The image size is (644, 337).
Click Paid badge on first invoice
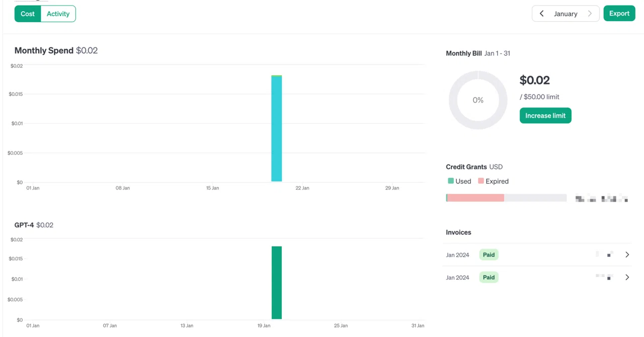(489, 255)
